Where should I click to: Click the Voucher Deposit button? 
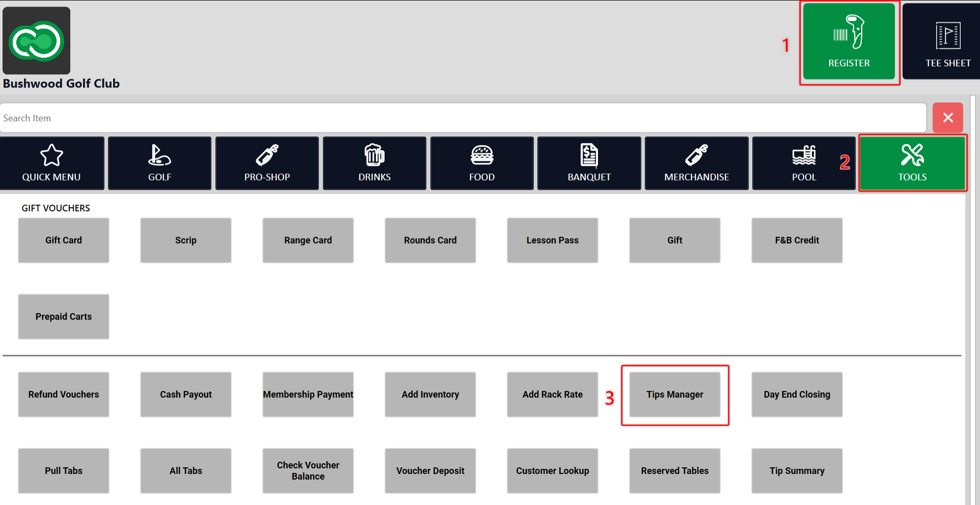coord(430,471)
